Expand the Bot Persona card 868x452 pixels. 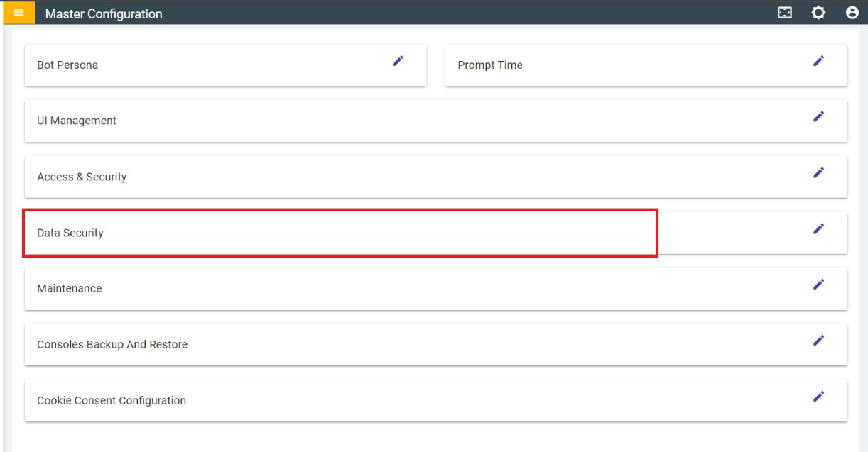(225, 65)
